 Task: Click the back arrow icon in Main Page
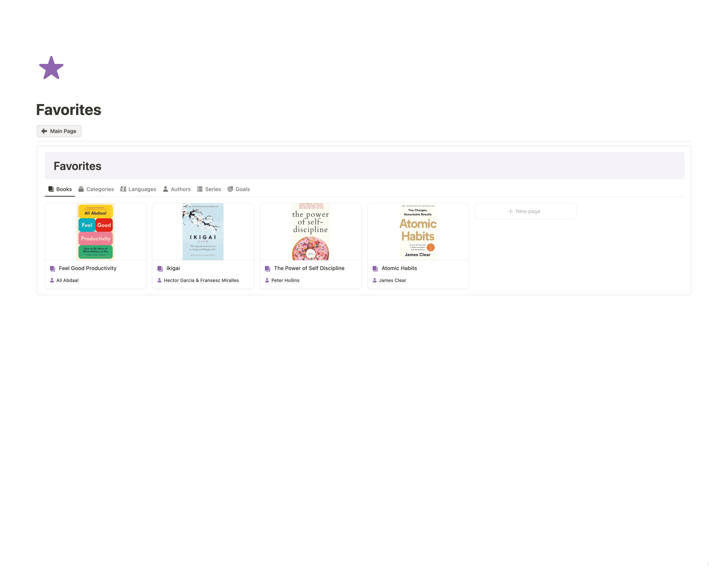44,131
